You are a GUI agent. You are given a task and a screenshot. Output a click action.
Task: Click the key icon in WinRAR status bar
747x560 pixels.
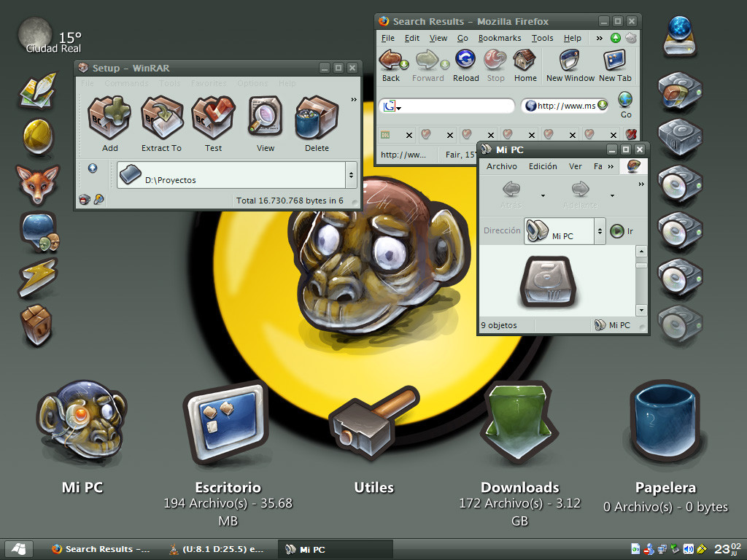[x=99, y=200]
